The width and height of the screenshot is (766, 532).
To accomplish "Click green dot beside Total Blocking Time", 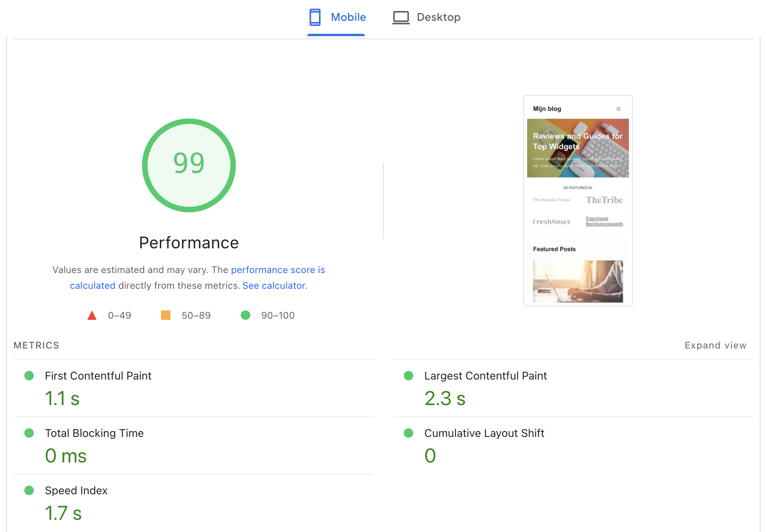I will coord(29,433).
